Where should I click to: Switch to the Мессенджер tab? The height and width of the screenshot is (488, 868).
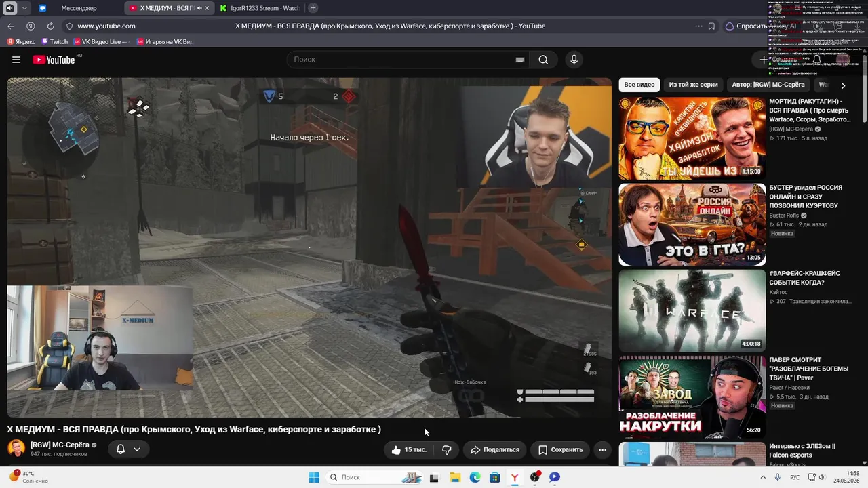tap(79, 8)
